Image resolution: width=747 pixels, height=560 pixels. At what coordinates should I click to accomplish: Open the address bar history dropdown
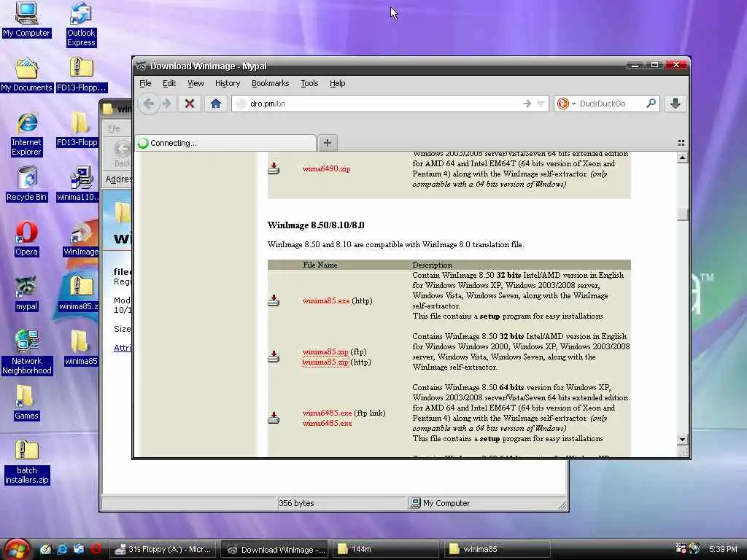tap(541, 104)
